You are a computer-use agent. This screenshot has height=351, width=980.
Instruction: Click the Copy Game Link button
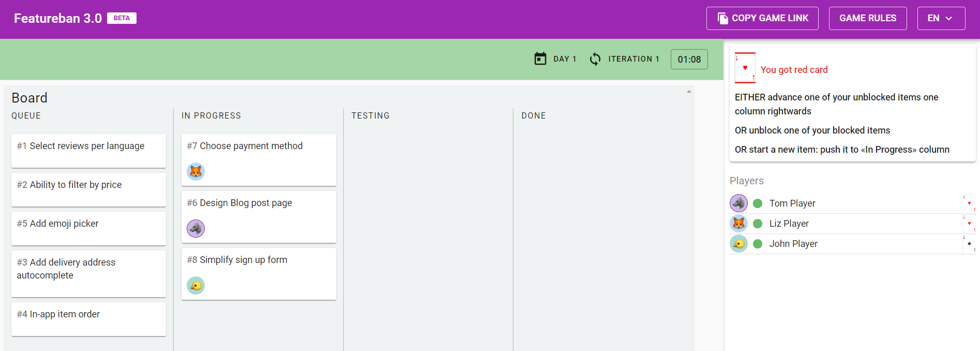tap(762, 18)
